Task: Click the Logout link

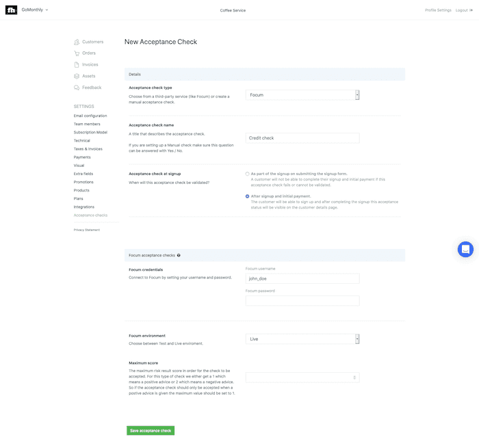Action: (462, 10)
